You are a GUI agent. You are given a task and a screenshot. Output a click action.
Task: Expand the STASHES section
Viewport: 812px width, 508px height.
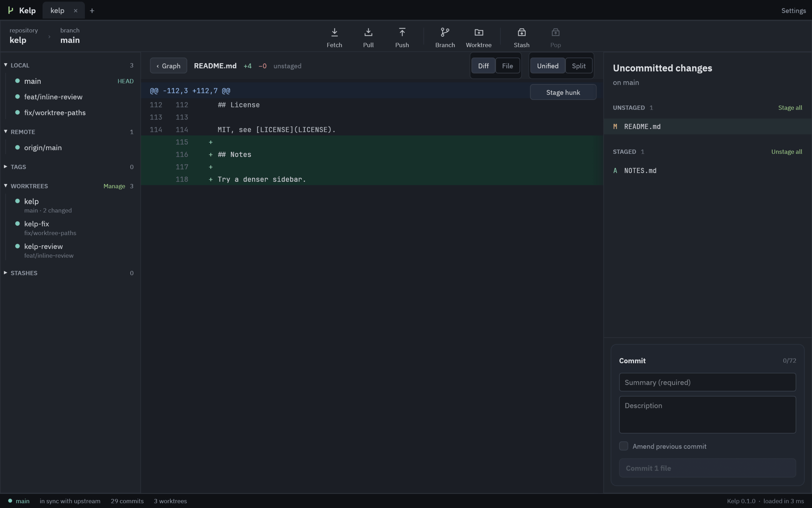tap(6, 272)
